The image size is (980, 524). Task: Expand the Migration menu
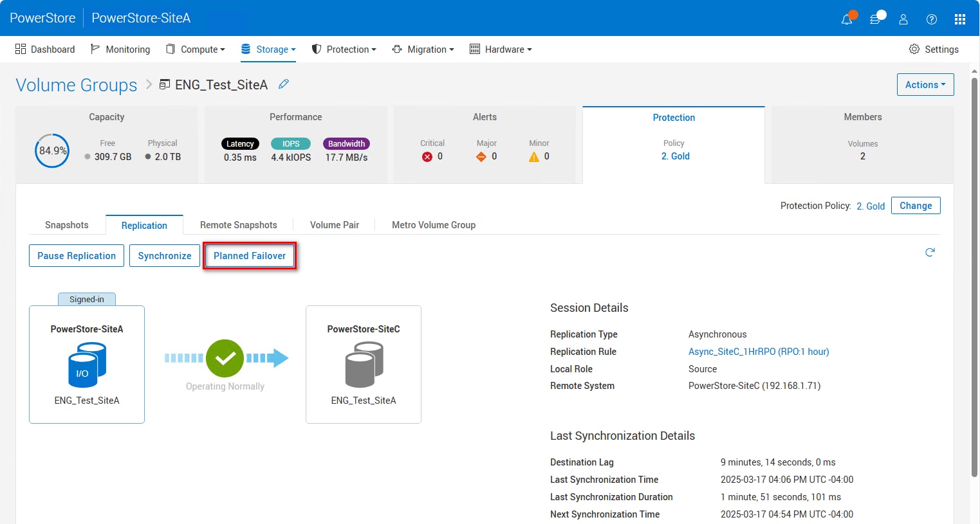(x=423, y=50)
